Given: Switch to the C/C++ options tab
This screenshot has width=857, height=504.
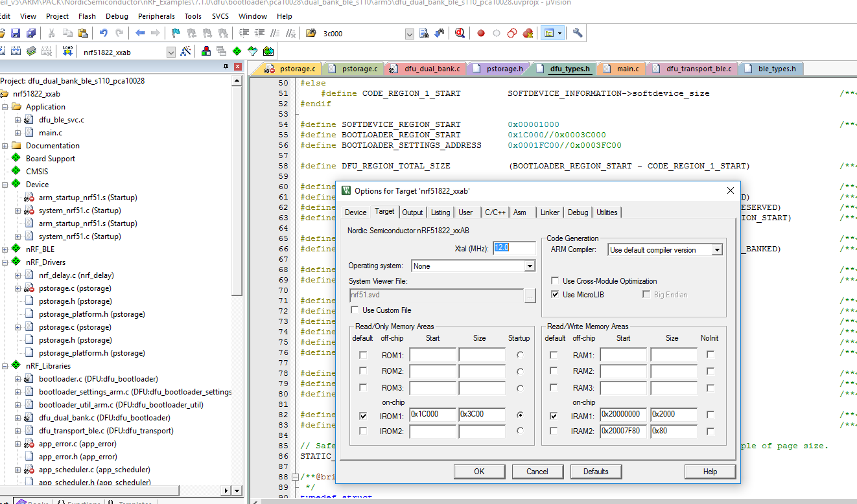Looking at the screenshot, I should [495, 212].
